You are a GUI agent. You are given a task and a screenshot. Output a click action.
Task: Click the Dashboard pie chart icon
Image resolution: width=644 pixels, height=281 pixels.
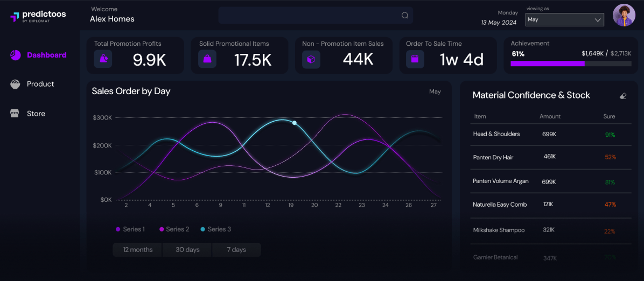pyautogui.click(x=16, y=55)
